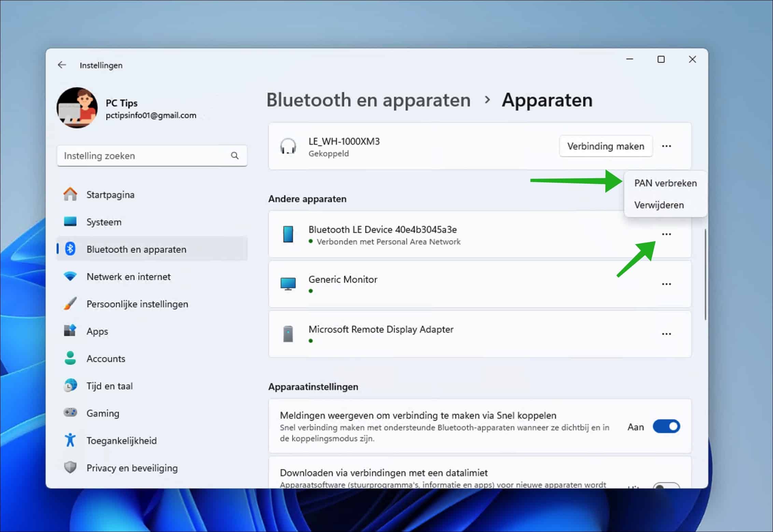
Task: Toggle off Snel koppelen meldingen
Action: (x=666, y=426)
